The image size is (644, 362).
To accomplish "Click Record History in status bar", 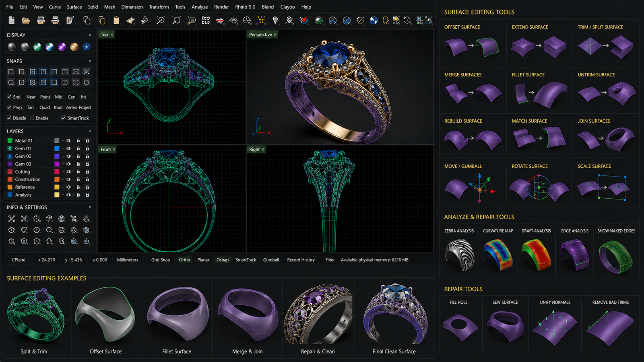I will (301, 260).
